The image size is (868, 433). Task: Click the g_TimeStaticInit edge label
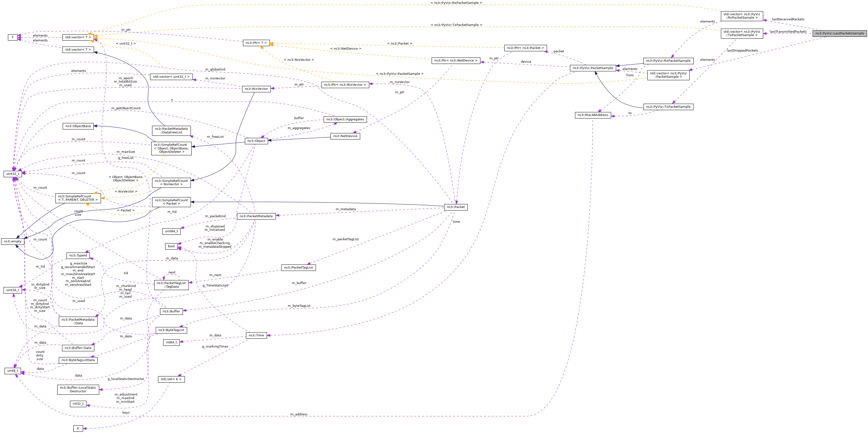click(215, 286)
